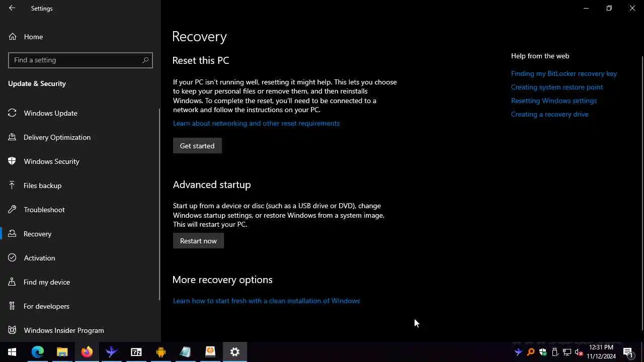This screenshot has height=362, width=644.
Task: Open the orange disk app in taskbar
Action: [x=210, y=352]
